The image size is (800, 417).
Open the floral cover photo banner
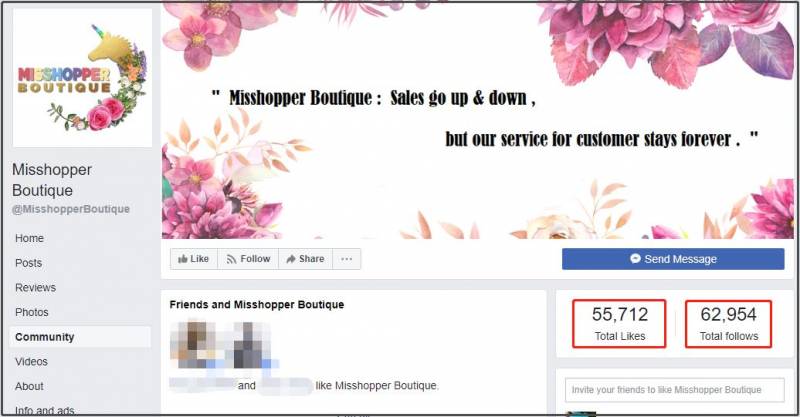478,120
